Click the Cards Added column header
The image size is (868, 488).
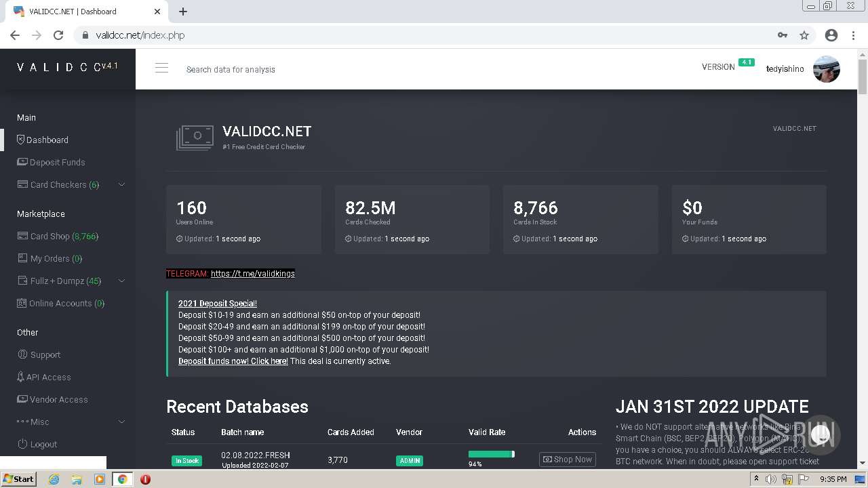point(351,432)
